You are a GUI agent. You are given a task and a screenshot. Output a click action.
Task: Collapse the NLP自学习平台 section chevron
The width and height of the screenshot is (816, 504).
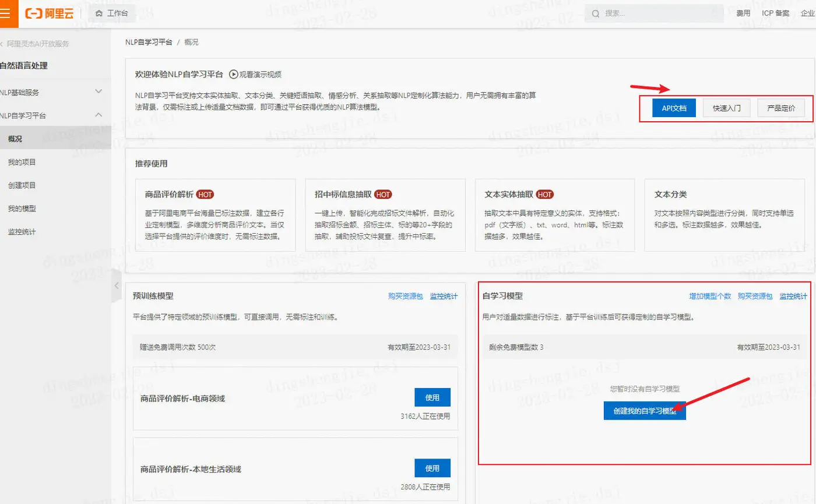coord(99,115)
